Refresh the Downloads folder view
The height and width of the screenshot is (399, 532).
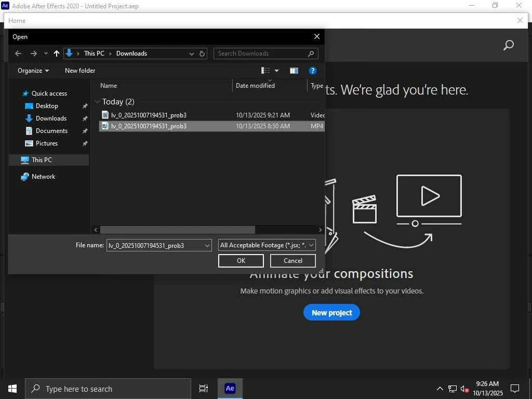[x=202, y=54]
